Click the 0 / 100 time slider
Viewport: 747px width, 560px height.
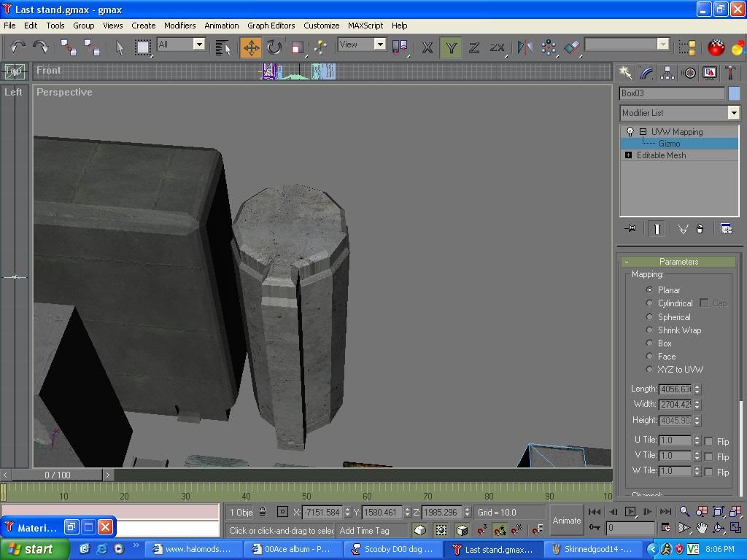57,475
